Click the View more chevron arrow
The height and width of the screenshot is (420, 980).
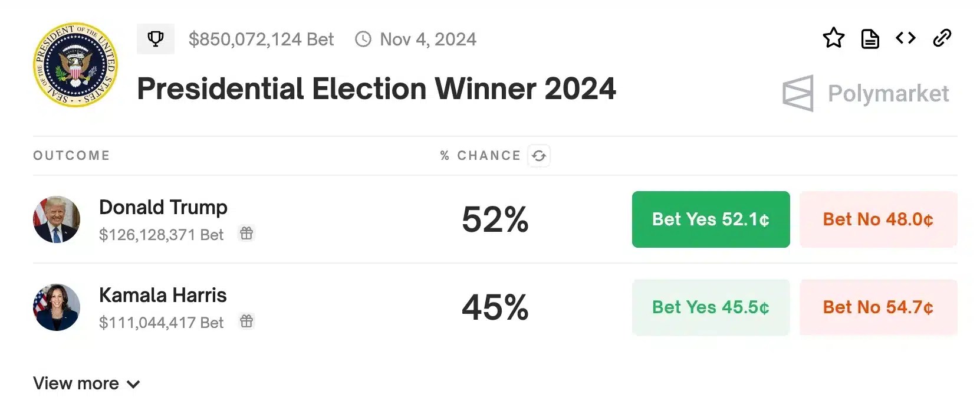click(134, 385)
